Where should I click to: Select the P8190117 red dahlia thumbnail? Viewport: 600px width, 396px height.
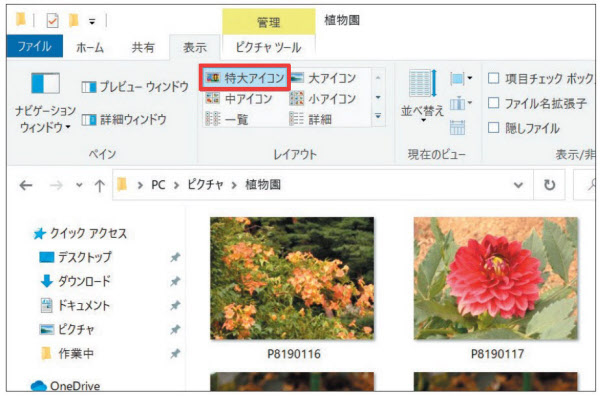pos(496,278)
